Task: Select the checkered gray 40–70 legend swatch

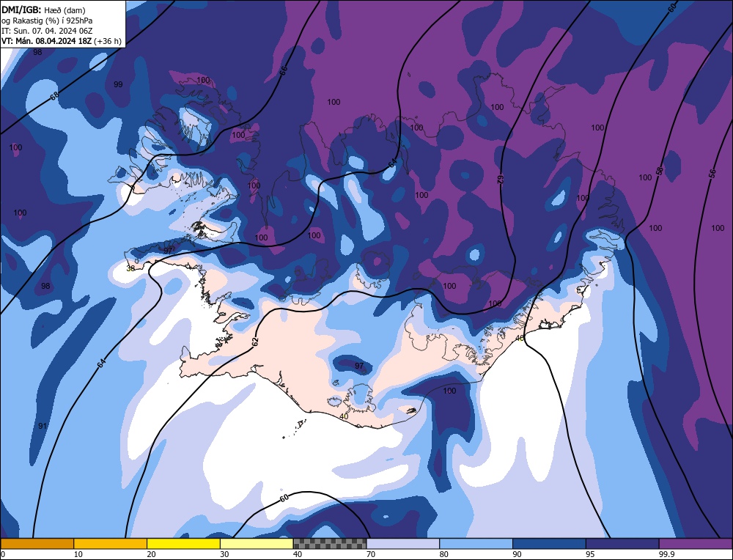Action: [x=330, y=543]
